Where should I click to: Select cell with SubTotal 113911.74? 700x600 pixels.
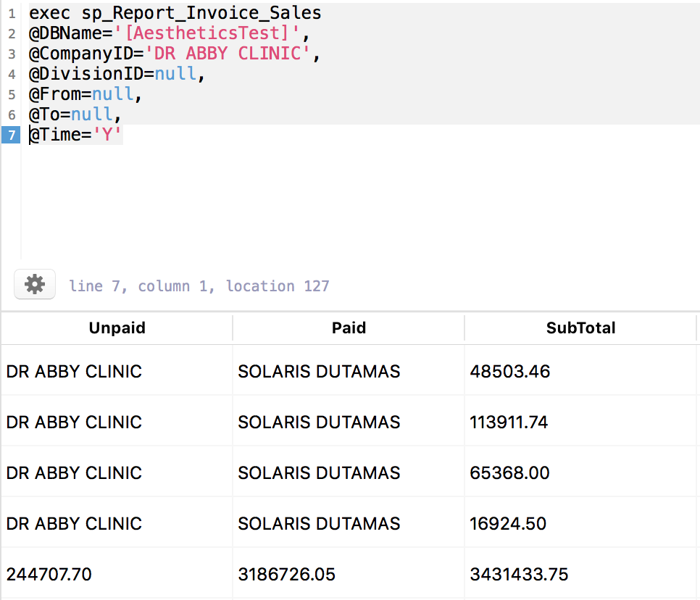coord(580,422)
